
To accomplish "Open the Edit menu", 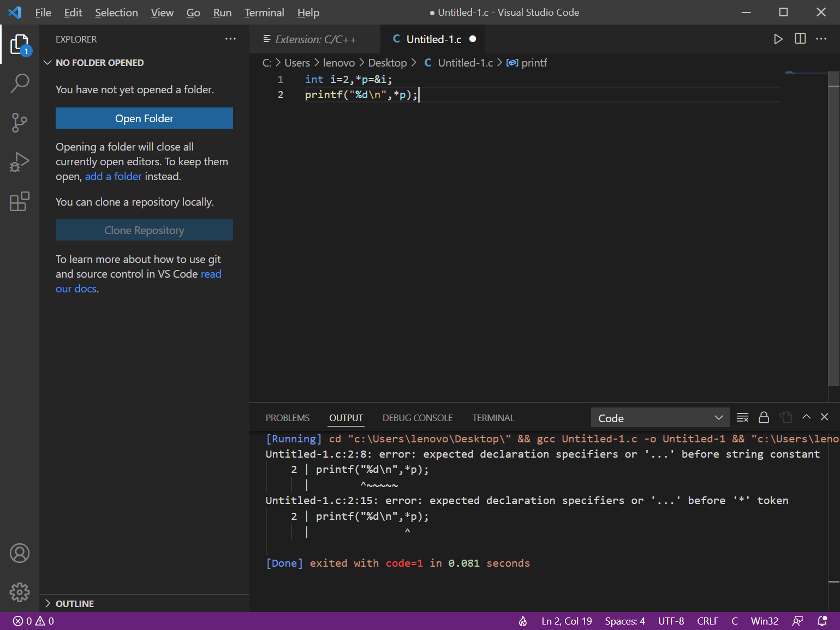I will [x=73, y=13].
